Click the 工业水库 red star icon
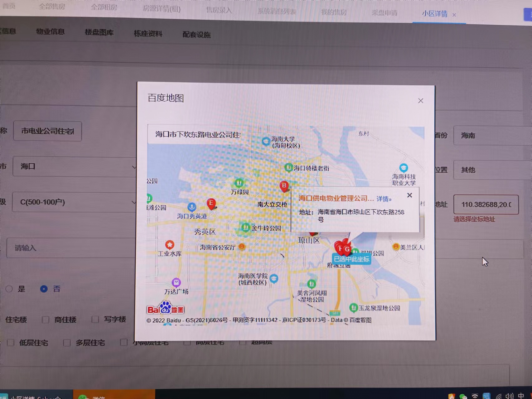The width and height of the screenshot is (532, 399). [x=169, y=244]
